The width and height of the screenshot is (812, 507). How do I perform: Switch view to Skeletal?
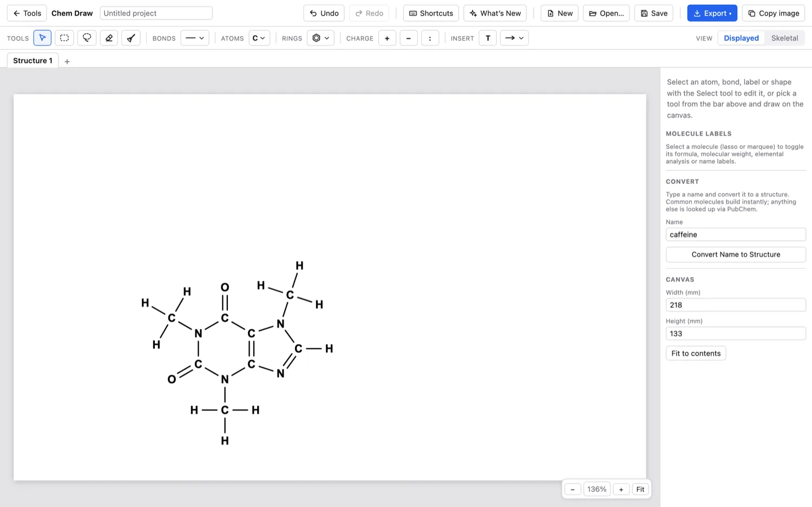coord(784,38)
